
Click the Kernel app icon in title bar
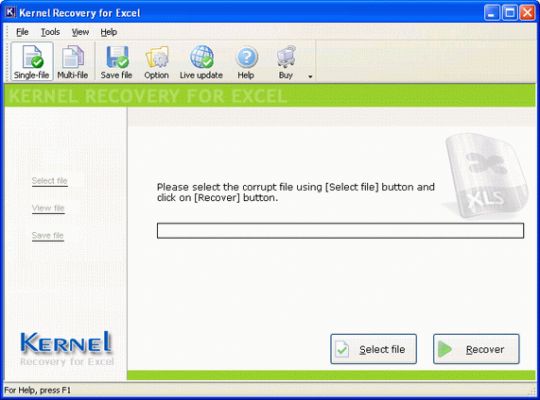pyautogui.click(x=10, y=12)
